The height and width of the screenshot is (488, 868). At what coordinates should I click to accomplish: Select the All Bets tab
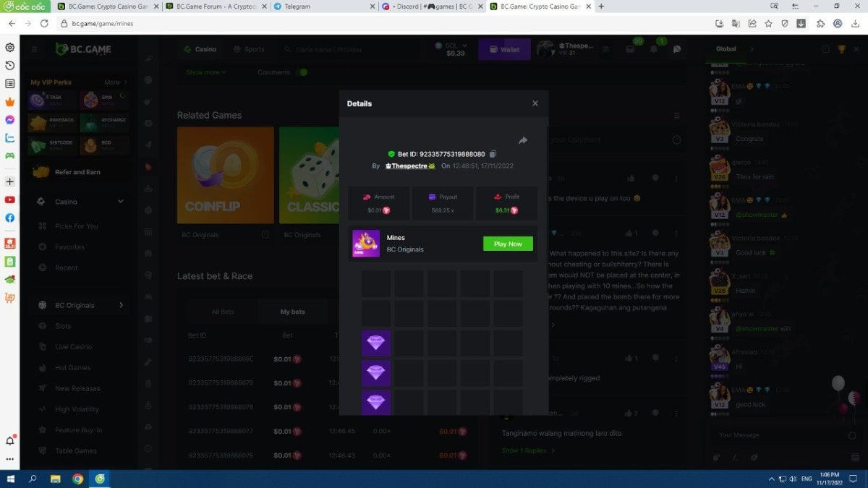point(223,312)
